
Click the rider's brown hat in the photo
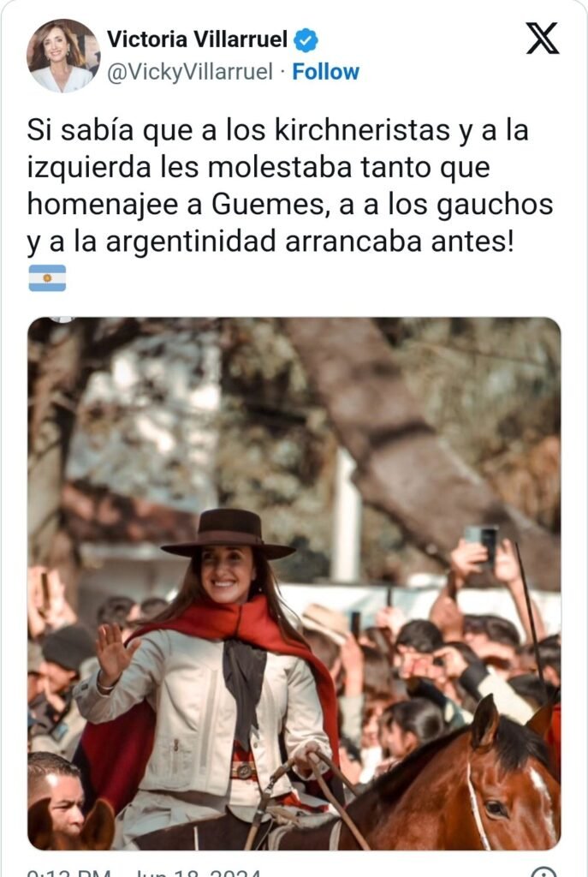tap(229, 534)
